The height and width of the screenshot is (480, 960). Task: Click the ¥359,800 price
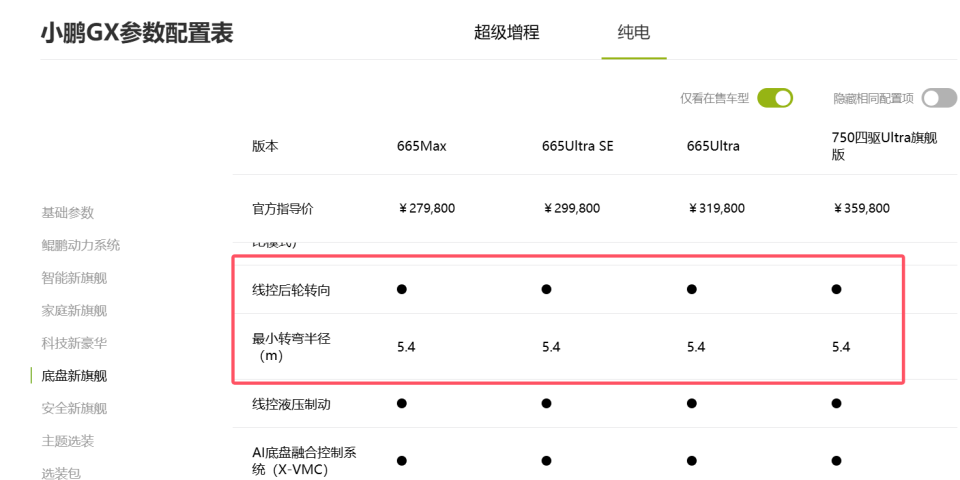(x=861, y=209)
